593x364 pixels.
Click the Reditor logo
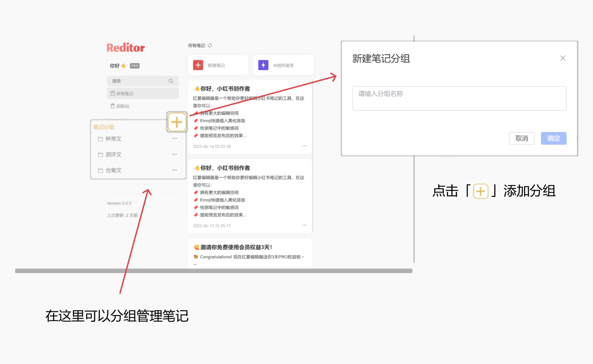pyautogui.click(x=126, y=48)
